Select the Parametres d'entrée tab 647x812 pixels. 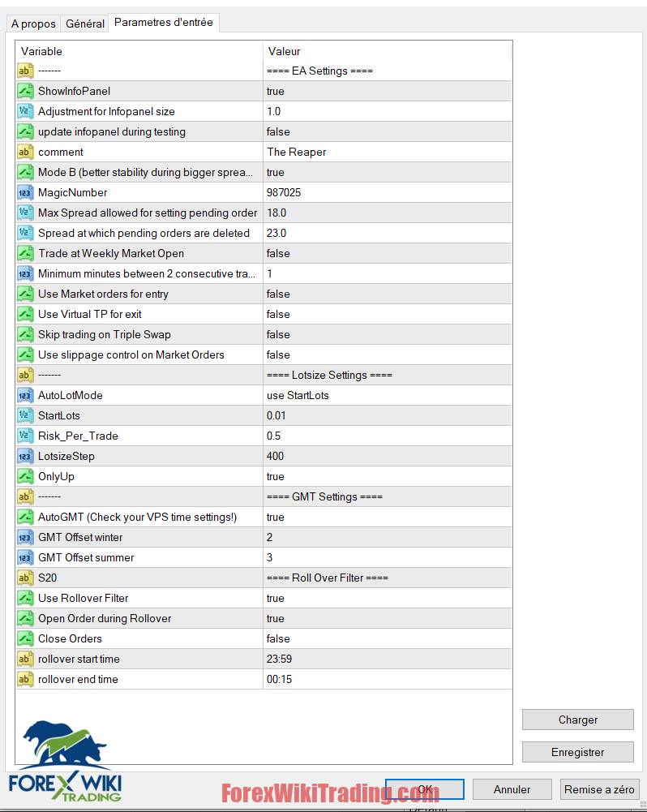click(164, 22)
